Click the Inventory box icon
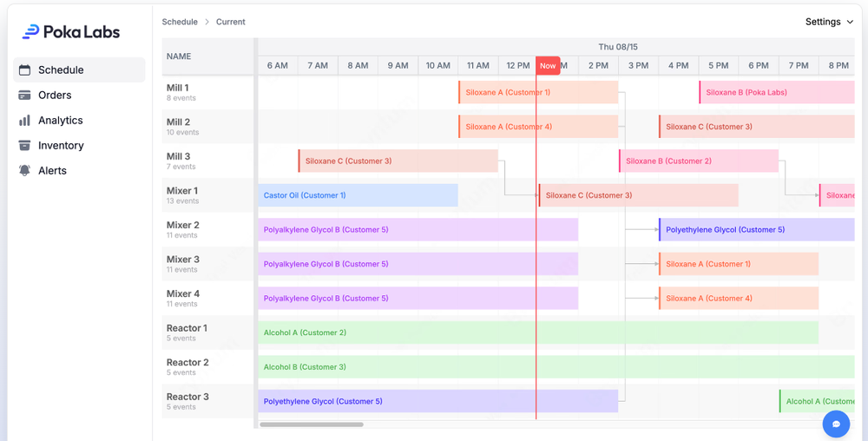Viewport: 868px width, 441px height. click(24, 146)
